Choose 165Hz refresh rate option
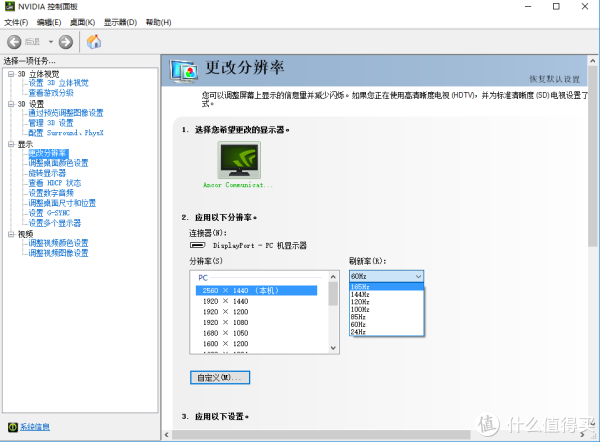Image resolution: width=600 pixels, height=442 pixels. [386, 287]
